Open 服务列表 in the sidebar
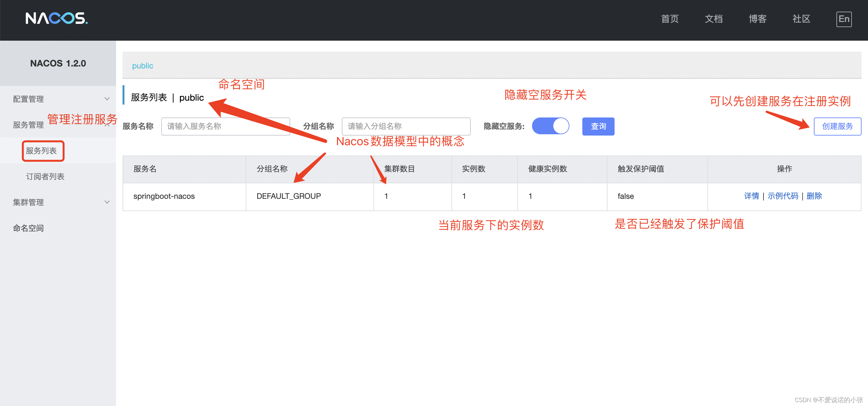The height and width of the screenshot is (406, 868). point(42,151)
